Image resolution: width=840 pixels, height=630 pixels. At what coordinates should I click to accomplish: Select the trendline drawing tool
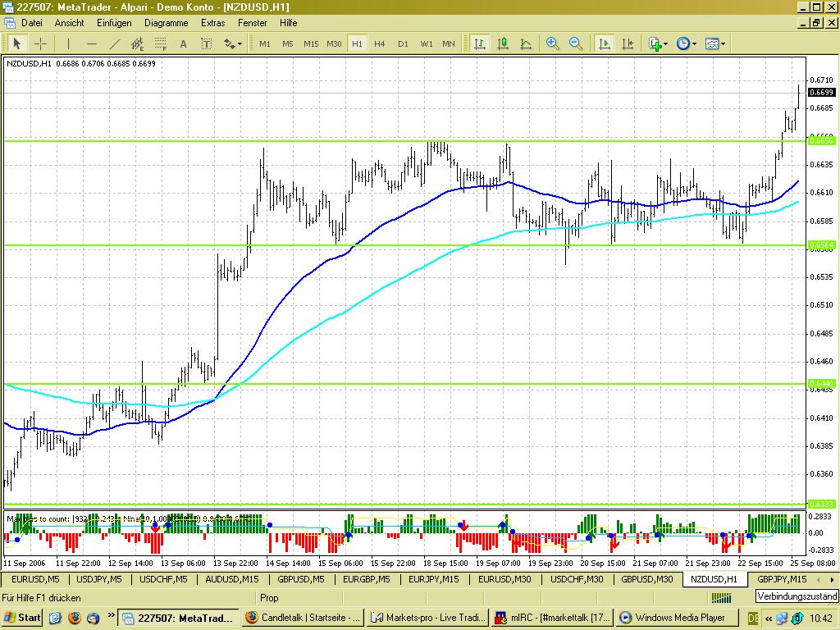114,43
